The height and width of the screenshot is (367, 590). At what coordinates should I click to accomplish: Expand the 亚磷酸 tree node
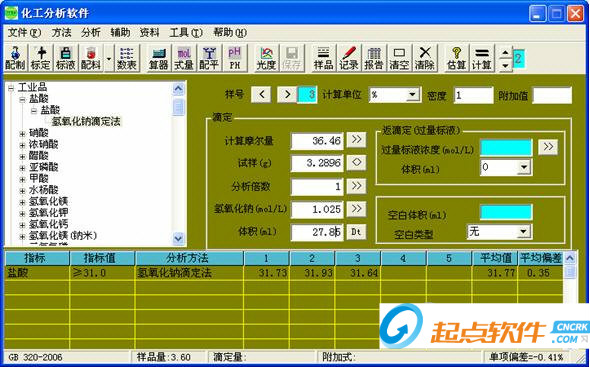pos(22,168)
